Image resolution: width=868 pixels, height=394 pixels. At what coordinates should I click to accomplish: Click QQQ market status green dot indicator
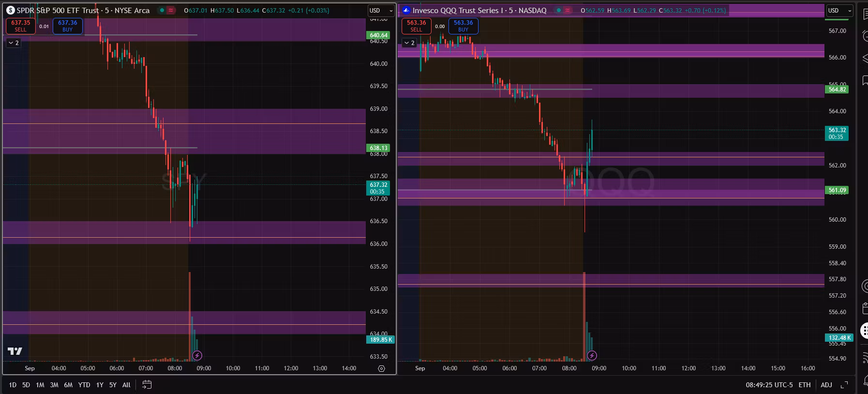point(559,10)
